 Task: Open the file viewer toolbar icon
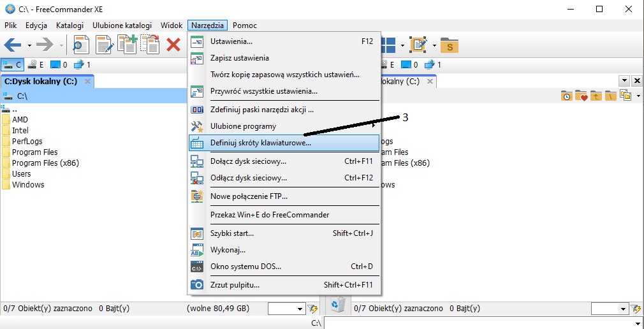(x=81, y=45)
